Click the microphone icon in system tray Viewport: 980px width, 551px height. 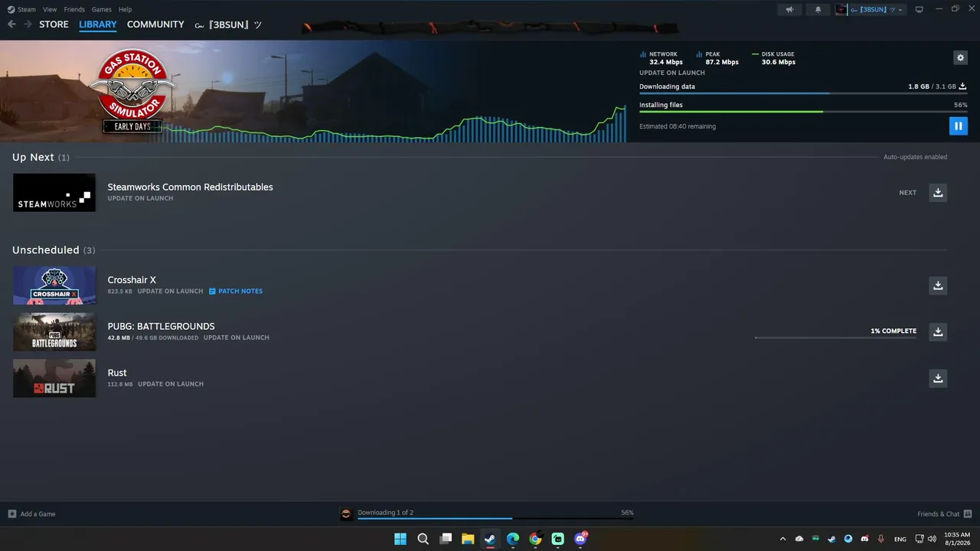881,539
